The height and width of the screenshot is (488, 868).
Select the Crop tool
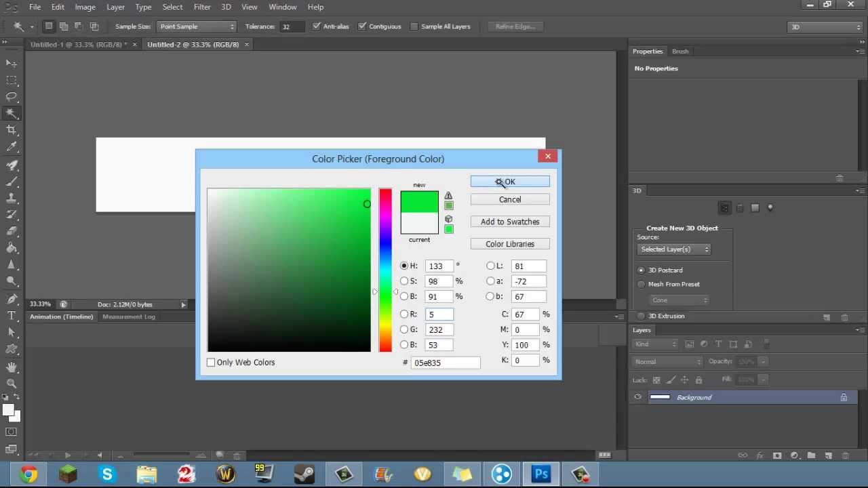(12, 130)
